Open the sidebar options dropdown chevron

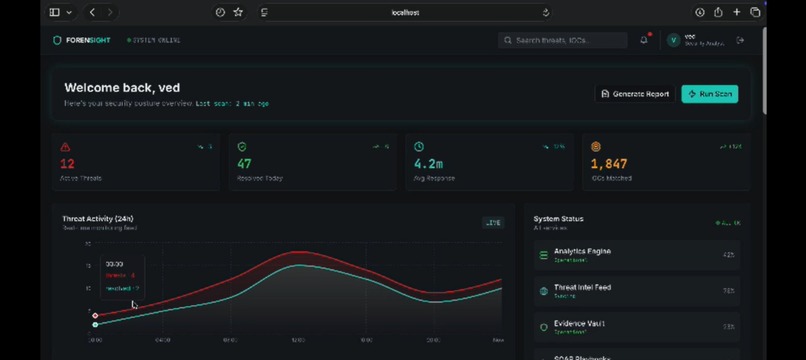pyautogui.click(x=69, y=12)
